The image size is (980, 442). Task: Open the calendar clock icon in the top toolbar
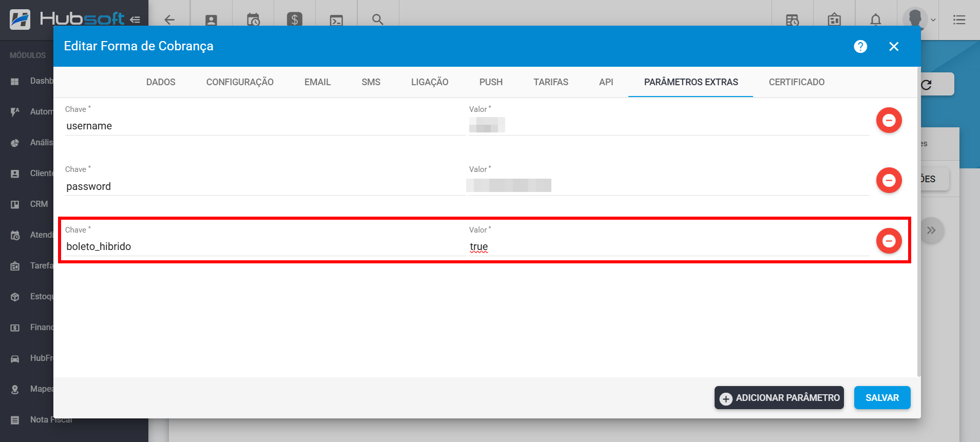(253, 20)
